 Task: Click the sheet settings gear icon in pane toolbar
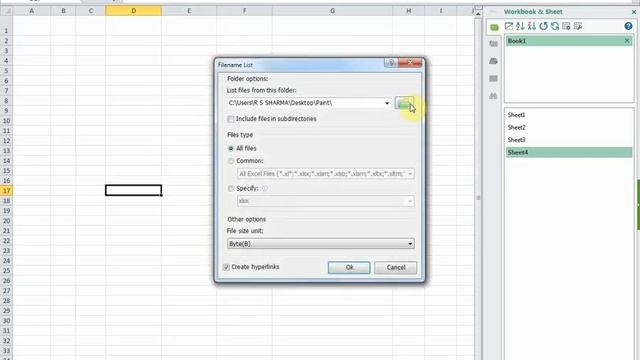[566, 26]
